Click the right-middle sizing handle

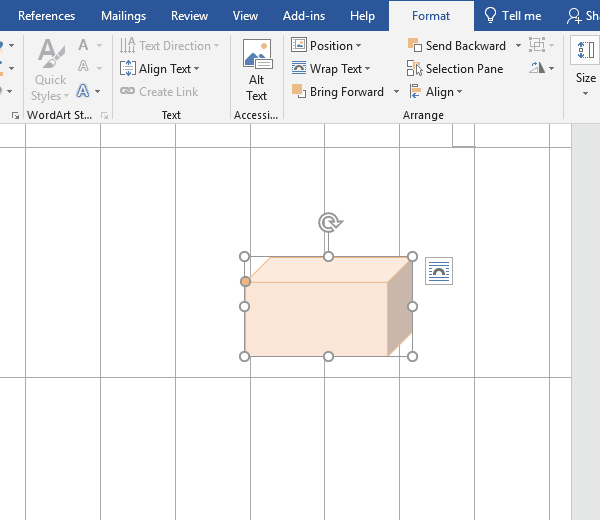(x=412, y=306)
